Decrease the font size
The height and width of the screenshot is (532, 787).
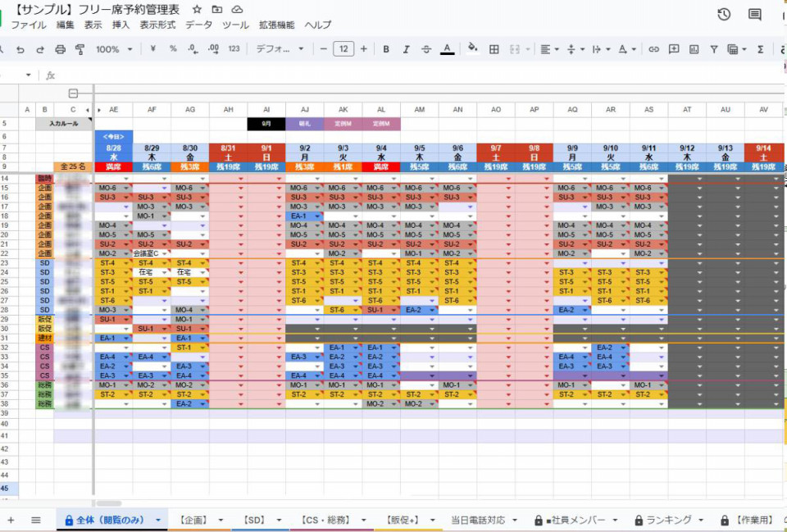(x=324, y=49)
